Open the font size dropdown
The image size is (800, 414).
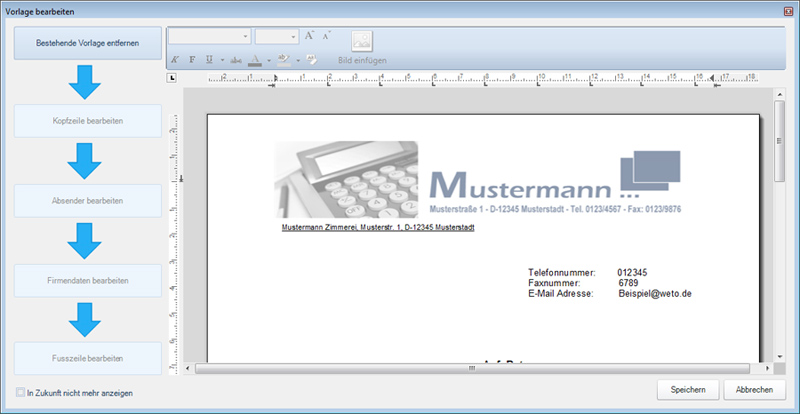pyautogui.click(x=292, y=36)
